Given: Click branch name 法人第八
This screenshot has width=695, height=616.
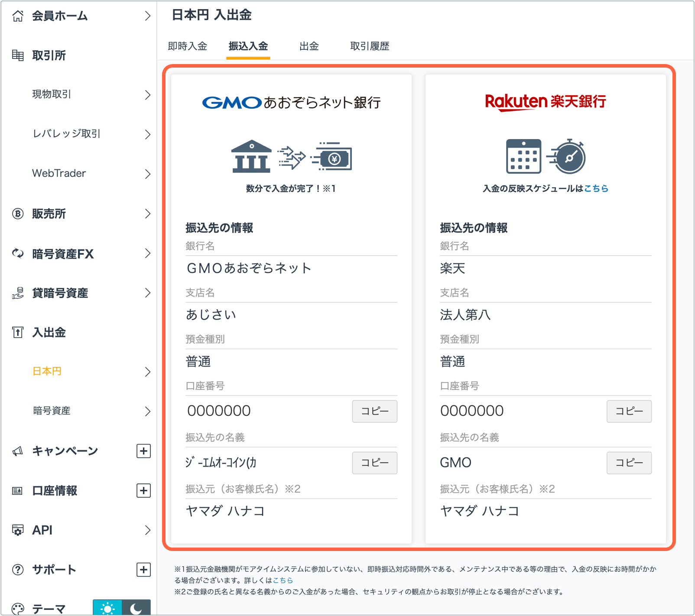Looking at the screenshot, I should click(465, 314).
